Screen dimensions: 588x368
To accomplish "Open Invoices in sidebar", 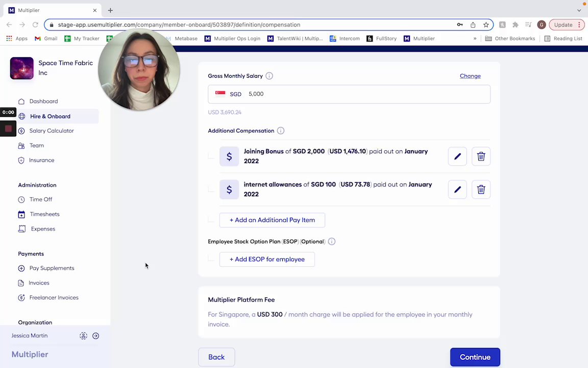I will point(39,283).
